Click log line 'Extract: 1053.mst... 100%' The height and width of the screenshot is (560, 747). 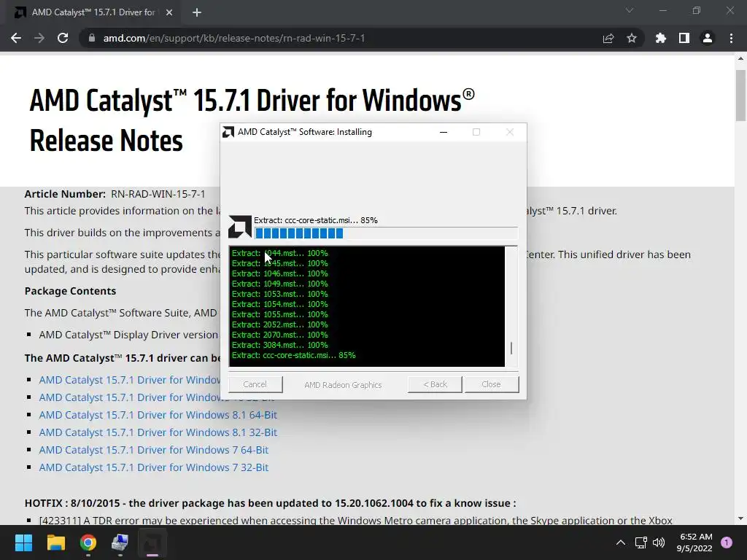pos(279,294)
